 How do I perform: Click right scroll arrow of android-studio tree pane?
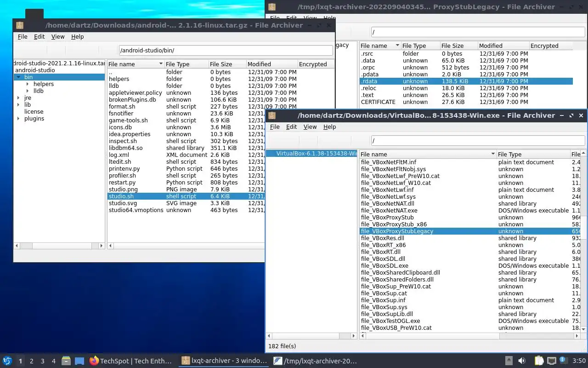click(x=102, y=246)
